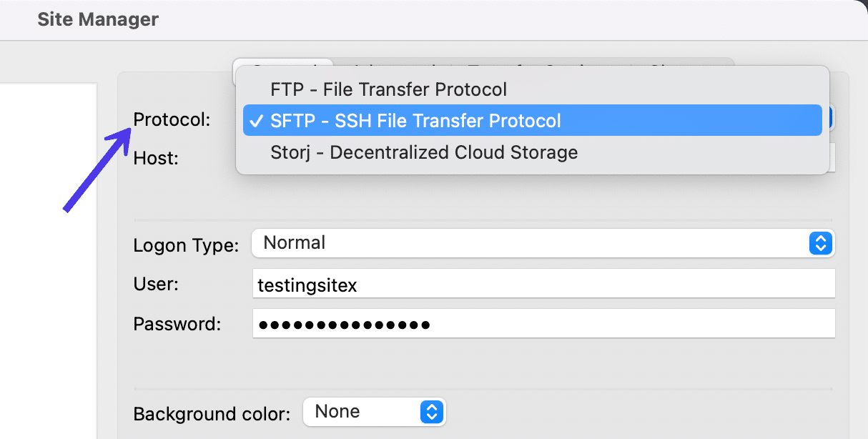The width and height of the screenshot is (868, 439).
Task: Click the chevron icon on Background color selector
Action: (x=431, y=411)
